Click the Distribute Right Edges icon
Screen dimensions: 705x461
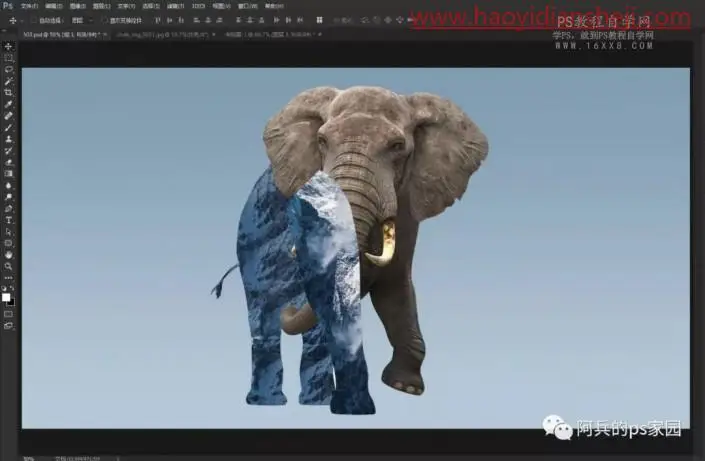point(300,20)
